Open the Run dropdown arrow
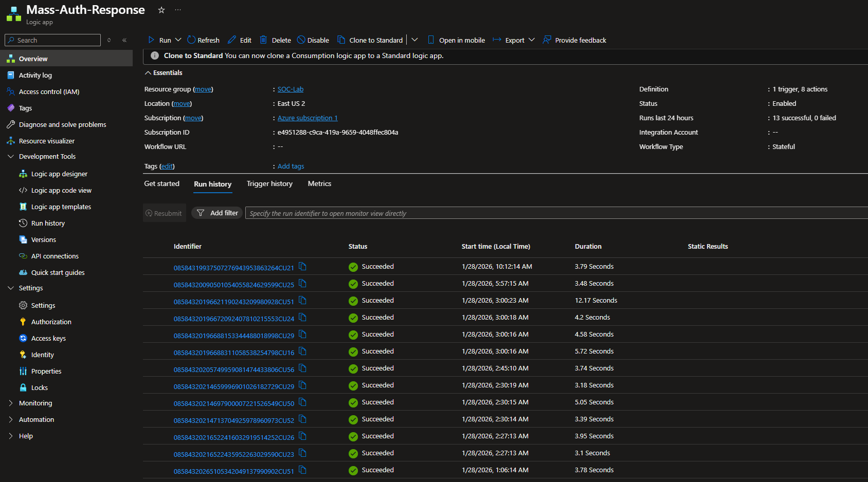This screenshot has height=482, width=868. [178, 40]
